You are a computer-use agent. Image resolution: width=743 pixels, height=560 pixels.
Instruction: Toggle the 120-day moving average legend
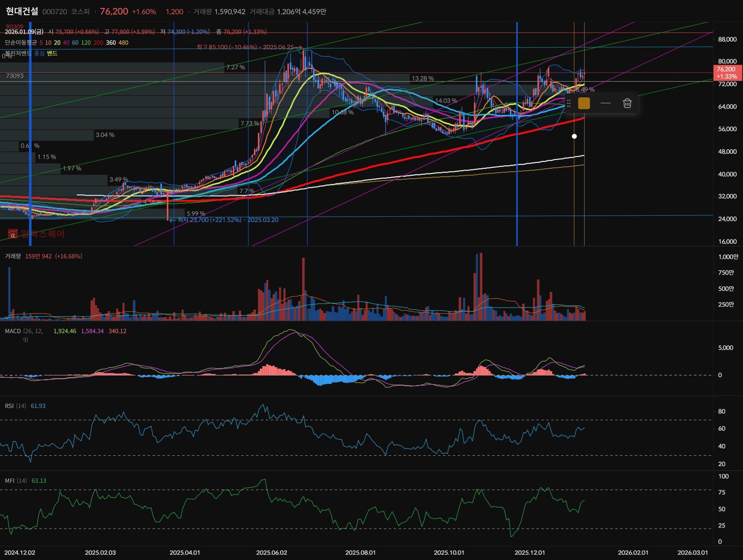click(86, 43)
